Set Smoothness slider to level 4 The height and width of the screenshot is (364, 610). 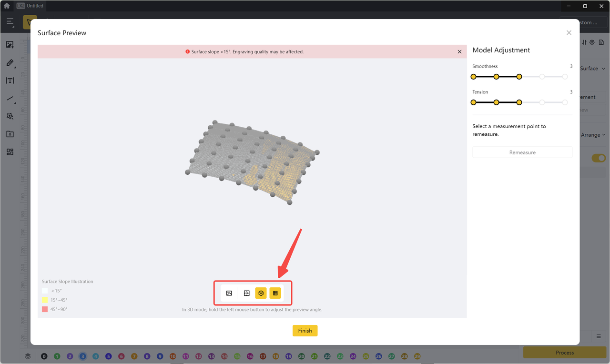(x=542, y=77)
